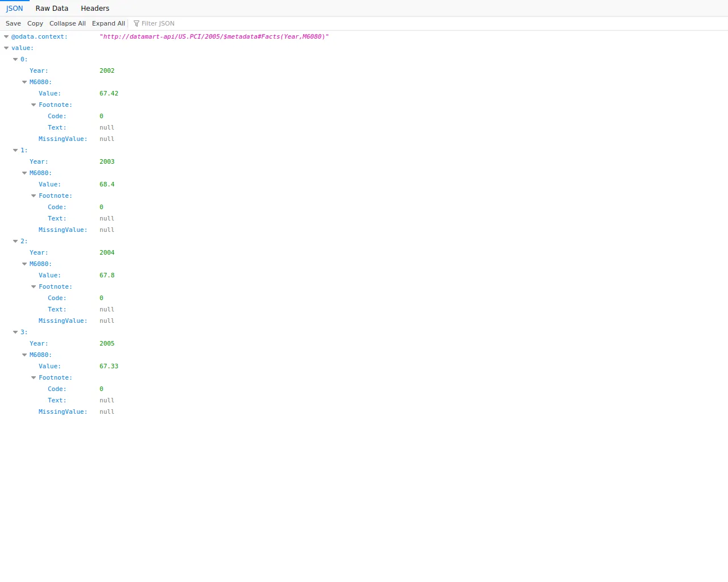Viewport: 728px width, 582px height.
Task: Click the odata context URL string
Action: tap(214, 36)
